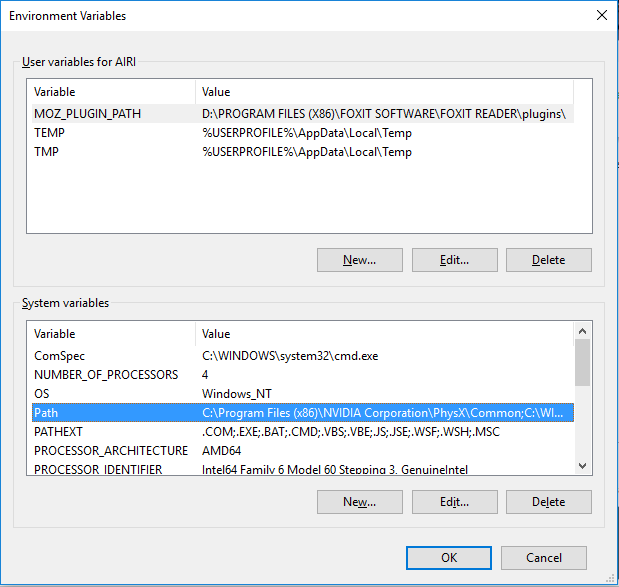Select the NUMBER_OF_PROCESSORS system variable

(106, 375)
